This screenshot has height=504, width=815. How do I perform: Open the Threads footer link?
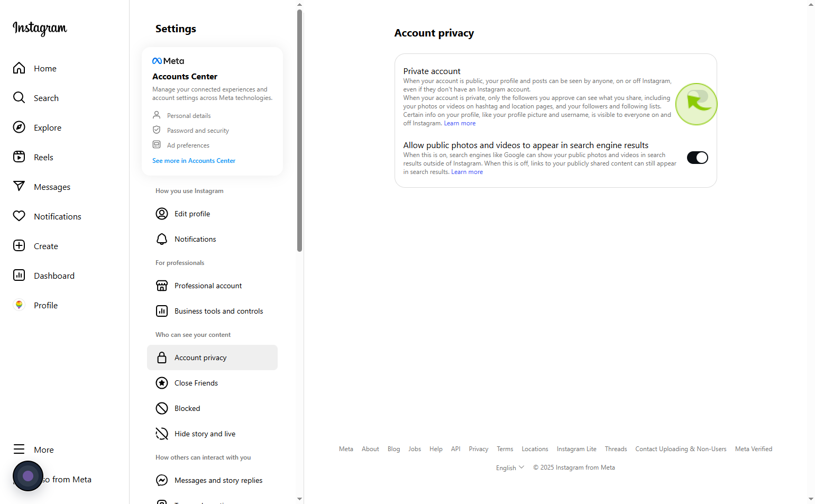[x=616, y=449]
